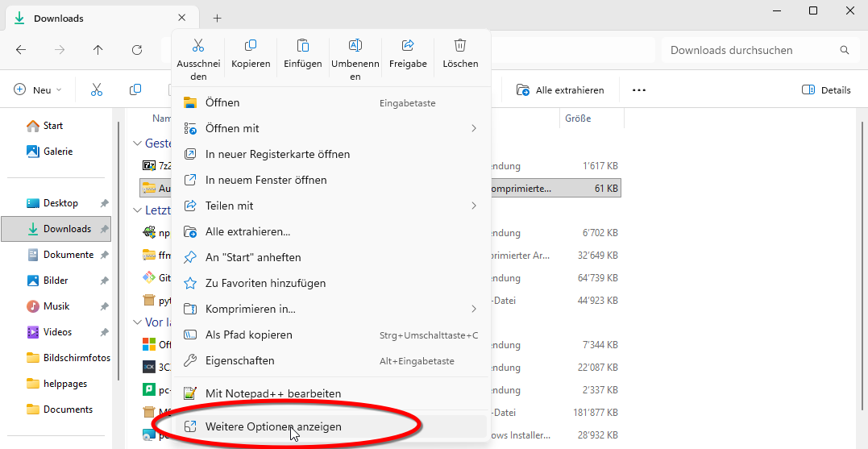Select Zu Favoriten hinzufügen
The image size is (868, 449).
331,283
